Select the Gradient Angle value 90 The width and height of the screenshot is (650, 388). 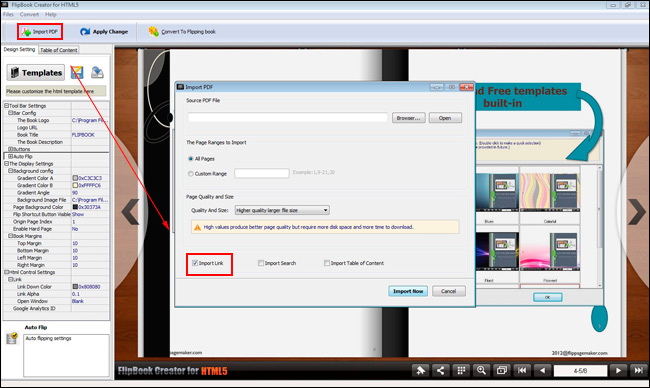75,193
